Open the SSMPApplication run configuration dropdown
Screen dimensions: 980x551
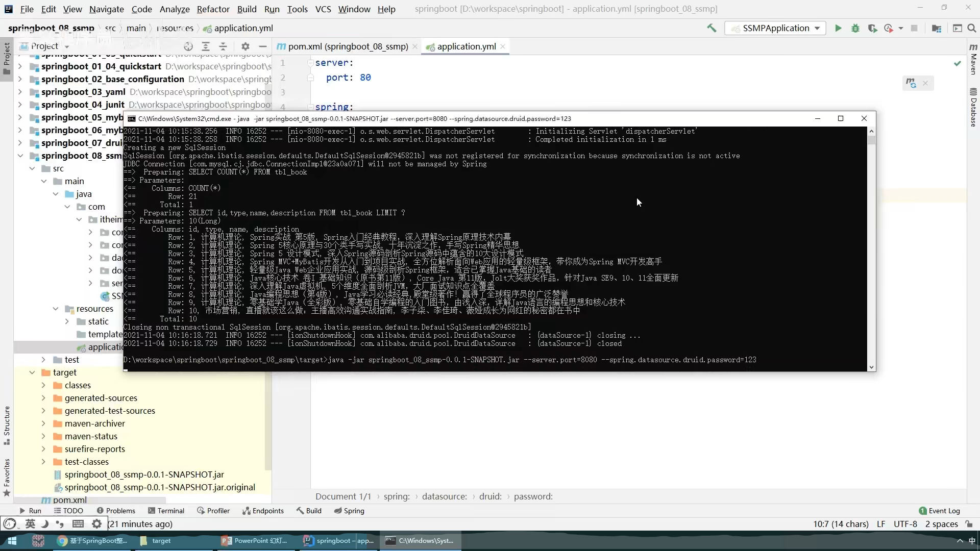[x=776, y=29]
